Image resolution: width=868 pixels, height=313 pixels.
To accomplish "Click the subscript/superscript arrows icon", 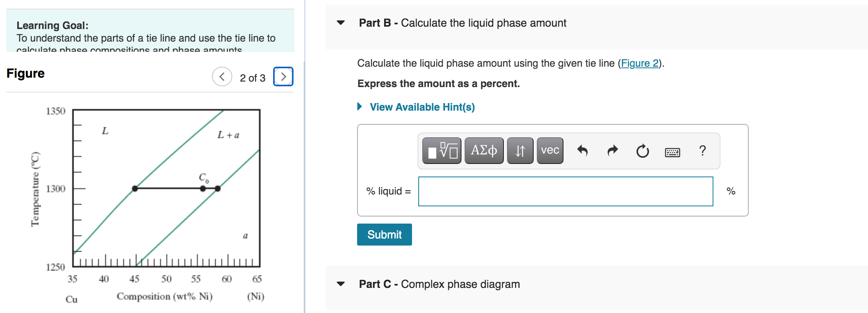I will tap(520, 151).
